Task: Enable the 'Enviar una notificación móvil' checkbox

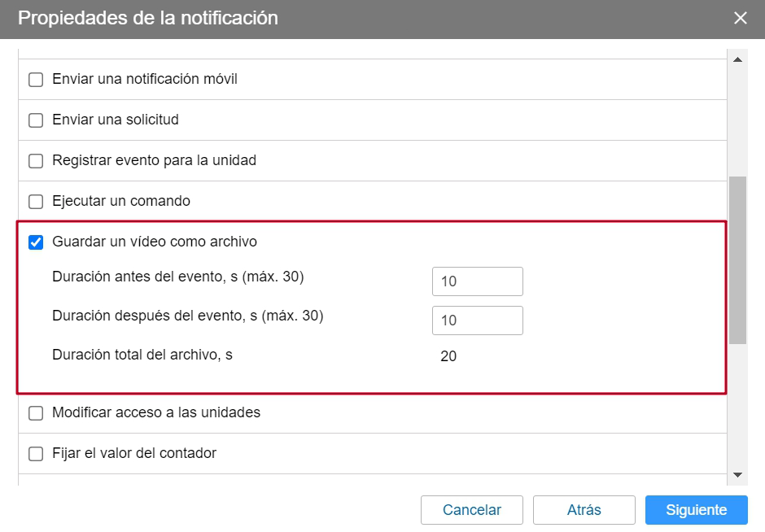Action: (36, 78)
